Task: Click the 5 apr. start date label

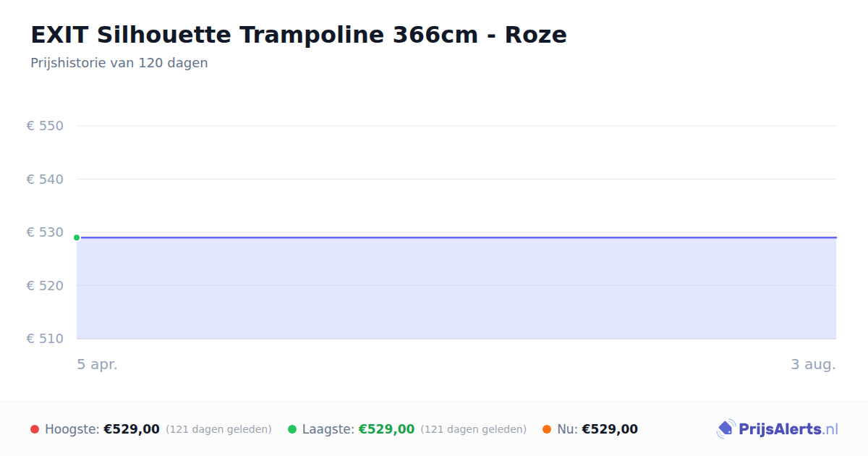Action: coord(97,365)
